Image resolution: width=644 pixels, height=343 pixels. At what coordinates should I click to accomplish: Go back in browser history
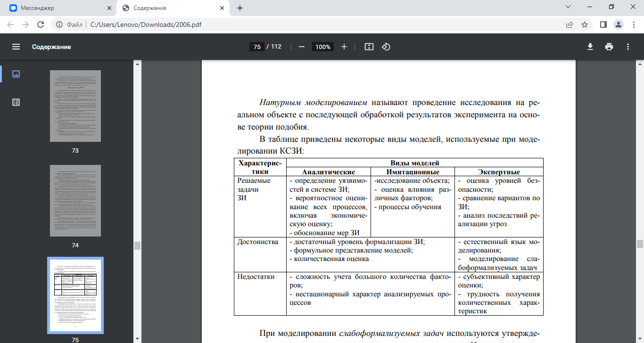point(10,24)
